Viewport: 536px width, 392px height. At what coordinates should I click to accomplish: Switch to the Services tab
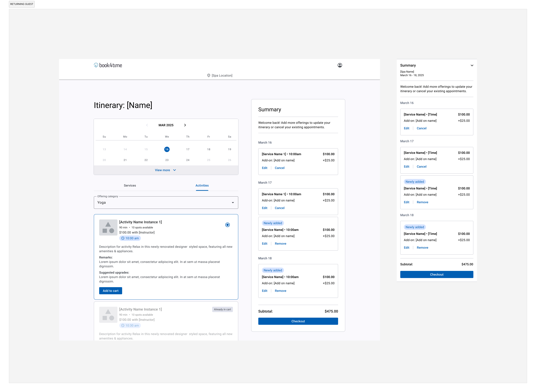[130, 186]
